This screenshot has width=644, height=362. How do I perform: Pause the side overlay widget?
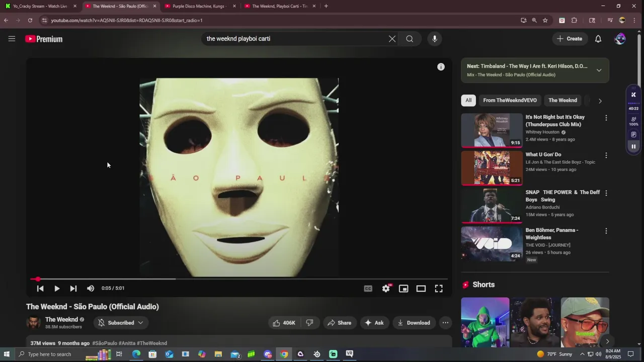633,146
